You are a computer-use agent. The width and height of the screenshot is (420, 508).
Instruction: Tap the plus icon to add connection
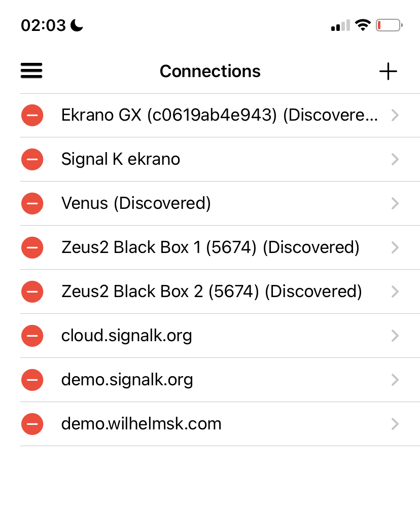[388, 71]
